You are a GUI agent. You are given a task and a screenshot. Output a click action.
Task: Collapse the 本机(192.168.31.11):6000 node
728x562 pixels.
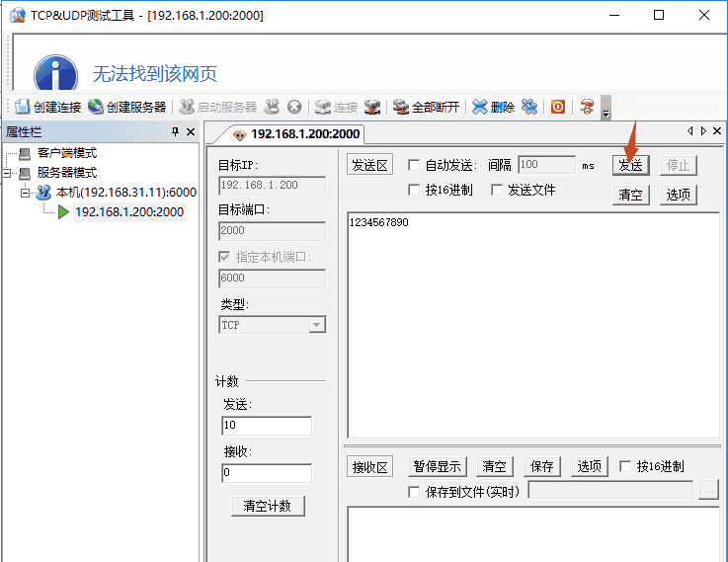(x=25, y=193)
